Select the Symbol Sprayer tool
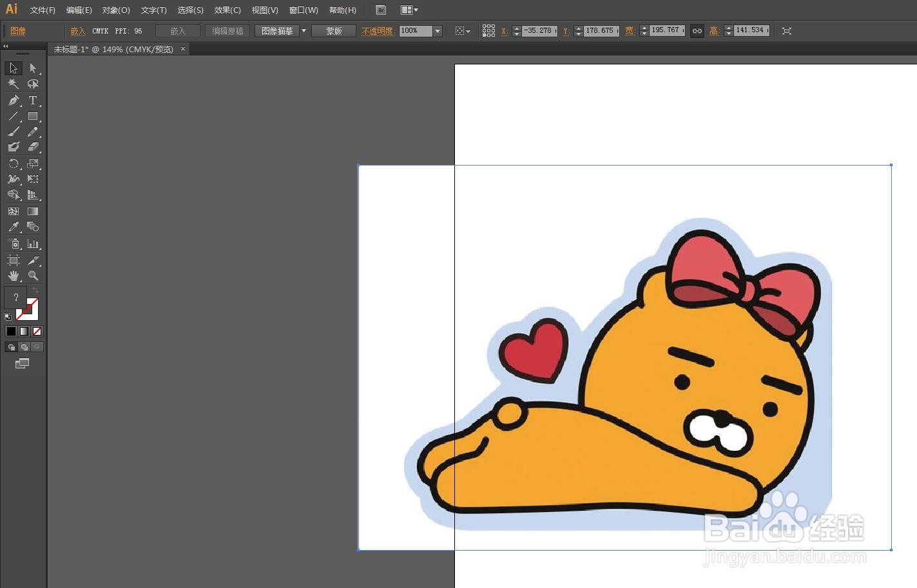917x588 pixels. pos(14,243)
